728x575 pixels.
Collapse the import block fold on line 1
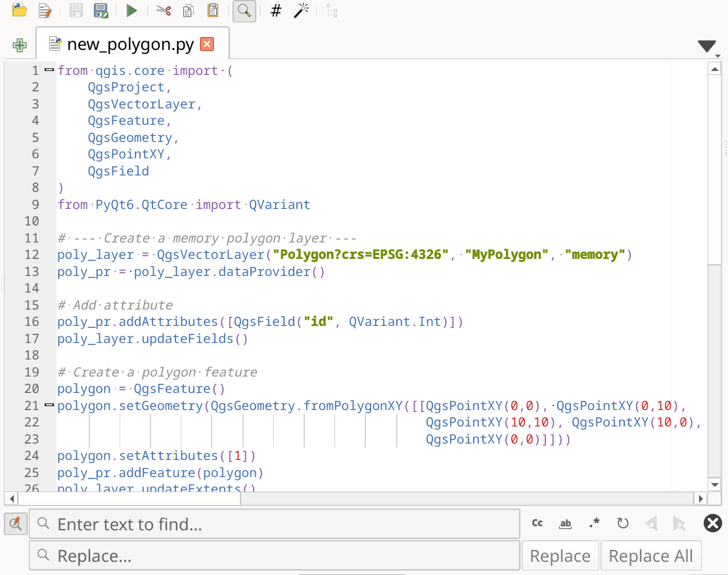pos(49,68)
